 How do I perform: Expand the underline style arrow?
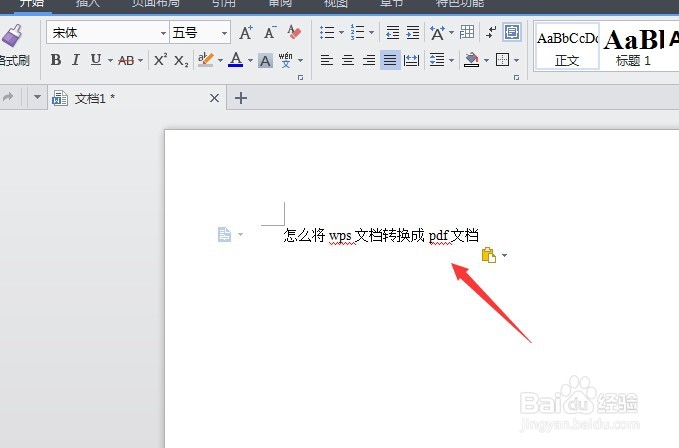(110, 60)
